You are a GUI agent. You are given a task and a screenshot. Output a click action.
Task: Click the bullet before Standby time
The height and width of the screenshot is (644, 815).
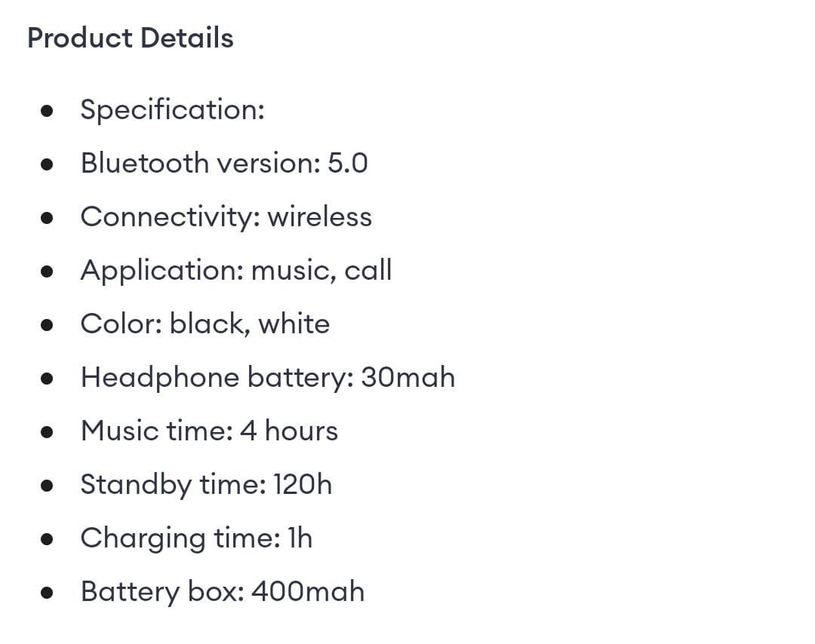coord(48,486)
